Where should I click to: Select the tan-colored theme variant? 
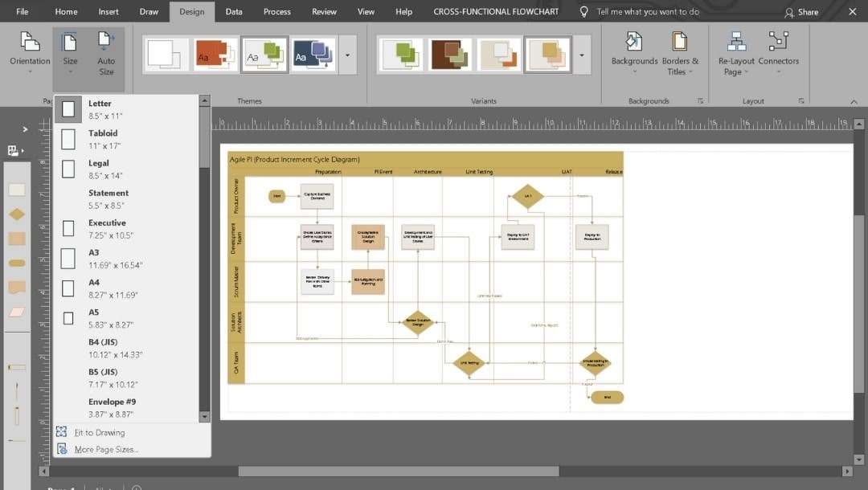pos(547,54)
